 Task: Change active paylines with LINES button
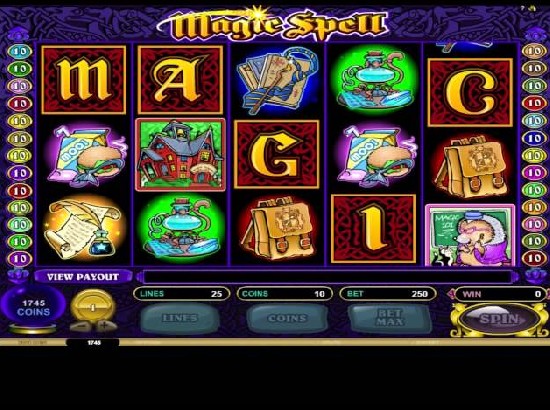180,318
